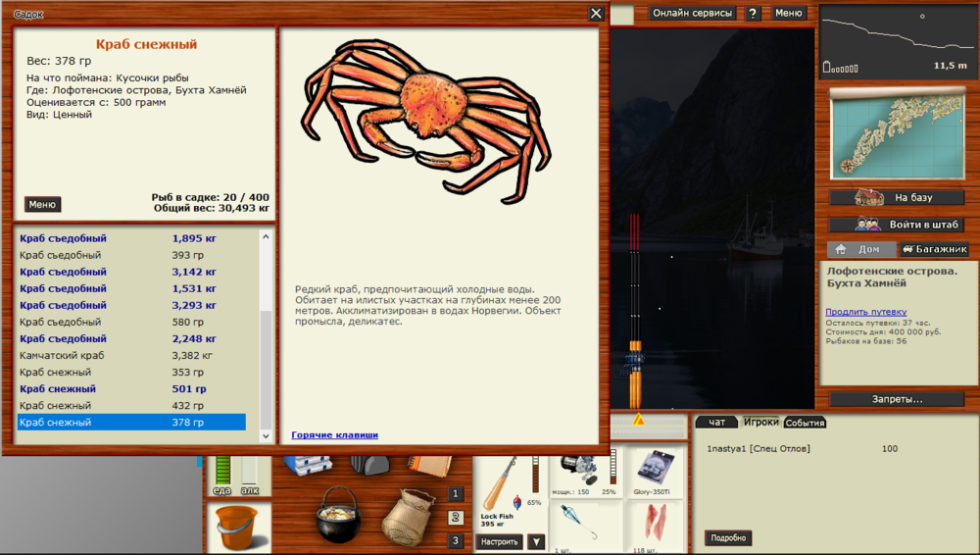Select rod slot 2
This screenshot has width=980, height=555.
pyautogui.click(x=456, y=518)
